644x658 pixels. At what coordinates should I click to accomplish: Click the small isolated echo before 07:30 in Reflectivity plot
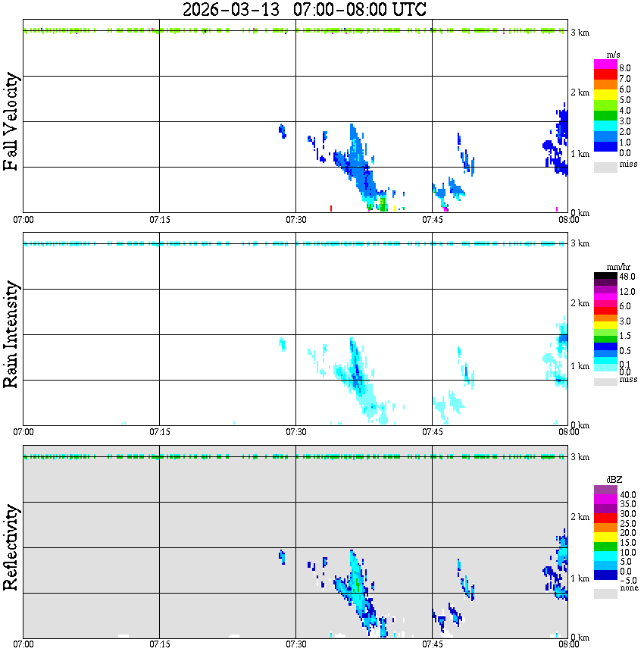[282, 557]
